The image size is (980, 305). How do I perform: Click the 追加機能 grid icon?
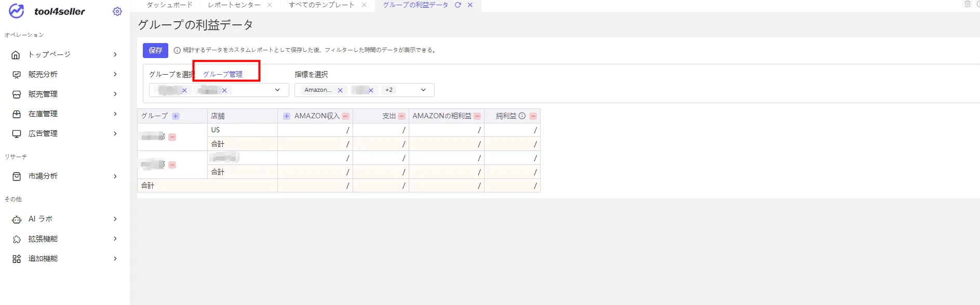tap(16, 259)
